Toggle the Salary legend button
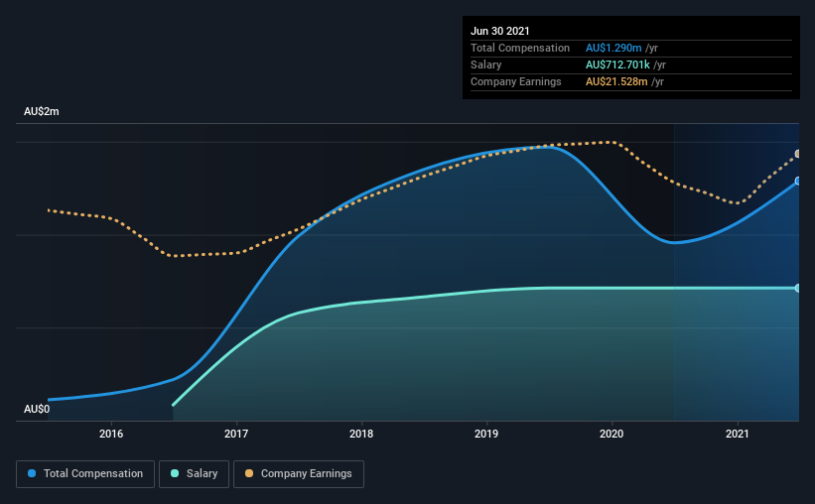The image size is (815, 504). [194, 474]
